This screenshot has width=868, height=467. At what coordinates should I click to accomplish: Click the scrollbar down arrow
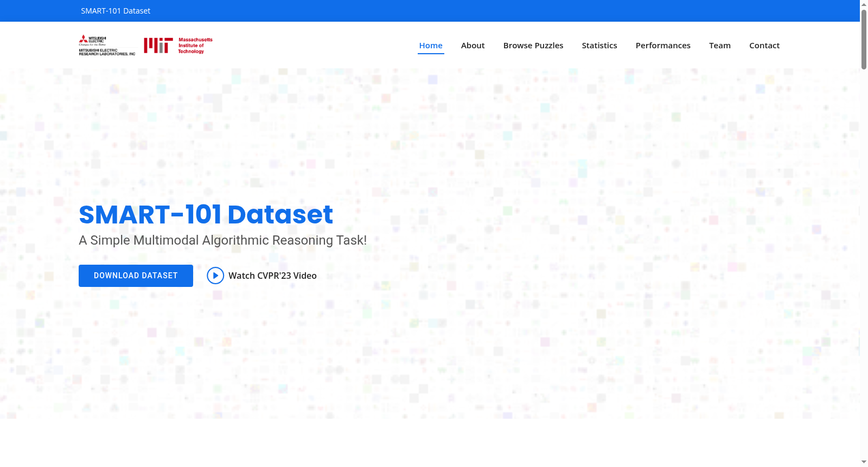[864, 462]
